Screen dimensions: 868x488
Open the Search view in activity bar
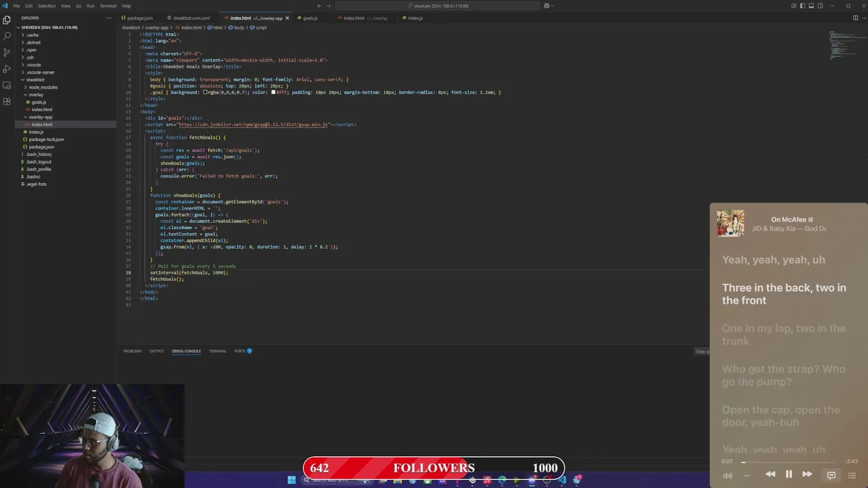click(7, 36)
